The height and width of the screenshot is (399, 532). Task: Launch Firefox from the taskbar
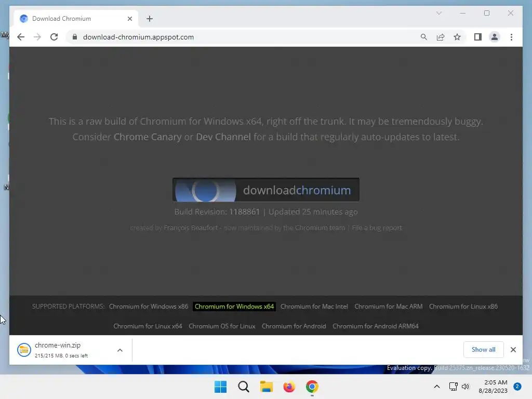coord(289,387)
